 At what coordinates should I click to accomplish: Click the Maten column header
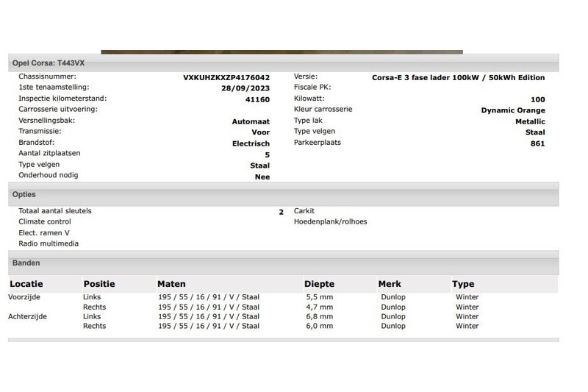[171, 284]
